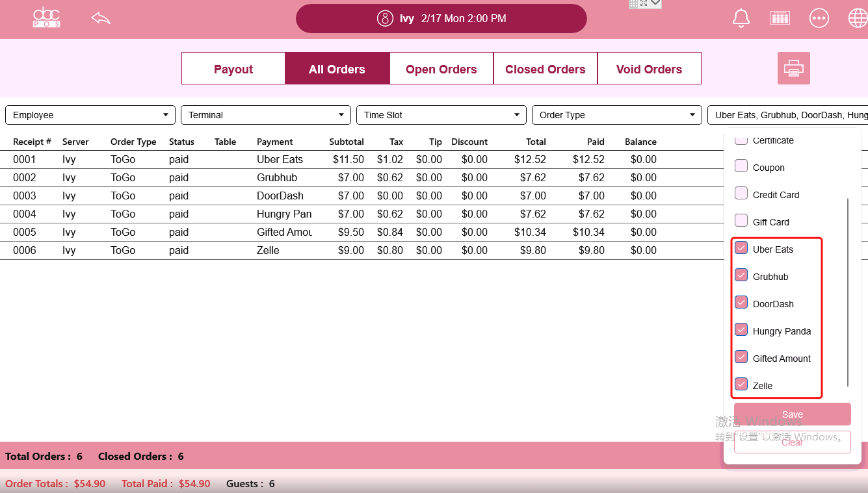Open the Time Slot dropdown
The height and width of the screenshot is (493, 868).
441,115
